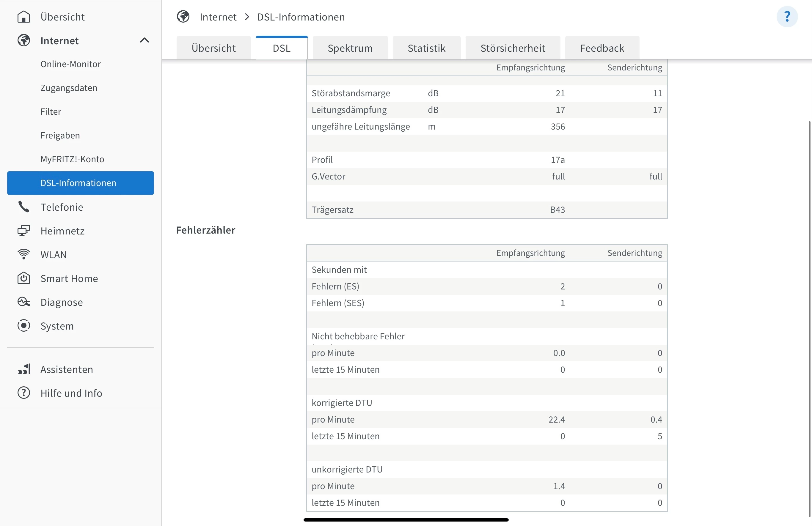The width and height of the screenshot is (812, 526).
Task: Open help via blue question mark button
Action: 787,17
